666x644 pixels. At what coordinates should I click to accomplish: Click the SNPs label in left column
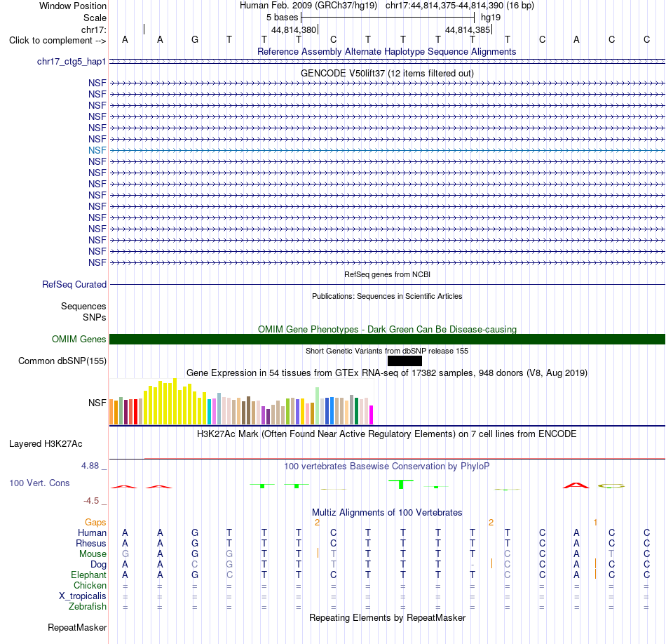(x=95, y=318)
